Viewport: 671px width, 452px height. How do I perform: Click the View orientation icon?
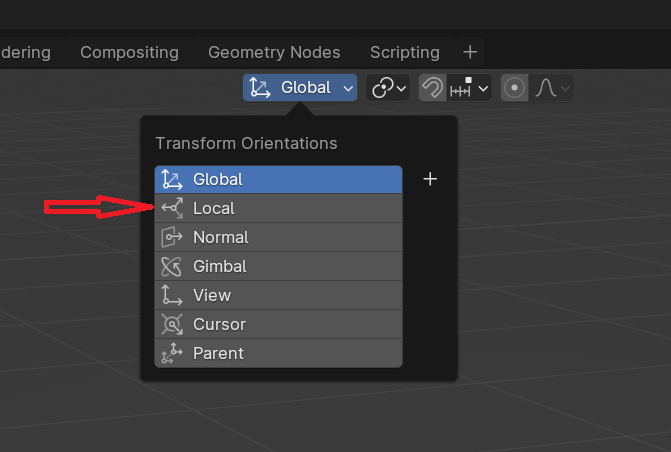172,295
